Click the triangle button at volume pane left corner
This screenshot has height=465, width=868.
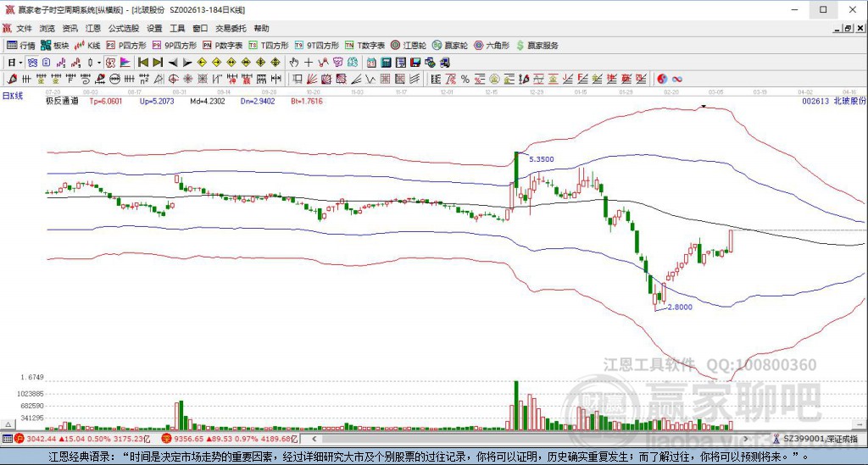click(8, 424)
